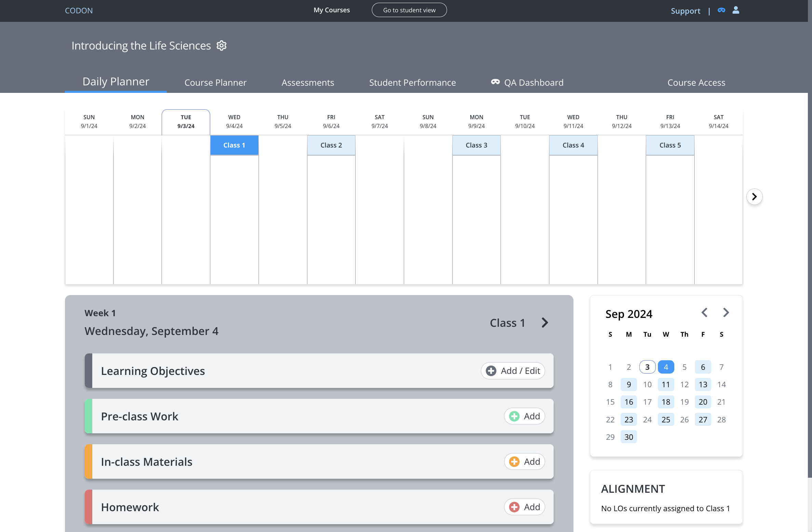Select the TUE 9/3/24 day header

tap(186, 122)
